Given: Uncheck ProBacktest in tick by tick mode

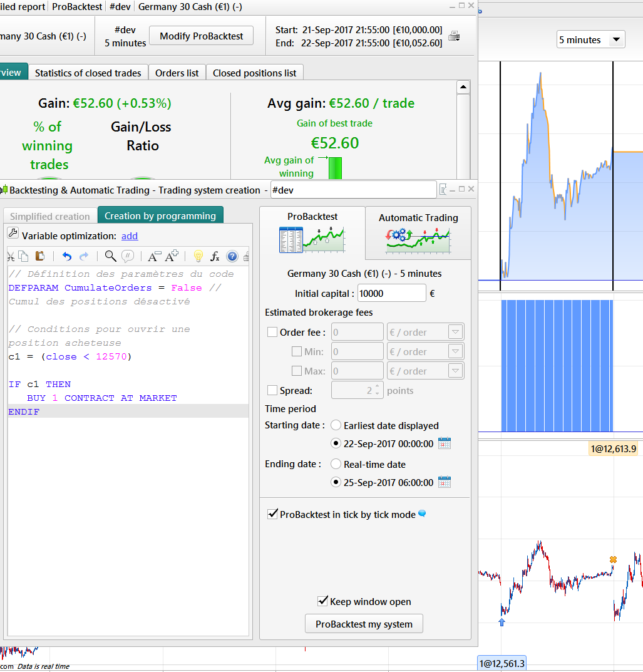Looking at the screenshot, I should (272, 514).
